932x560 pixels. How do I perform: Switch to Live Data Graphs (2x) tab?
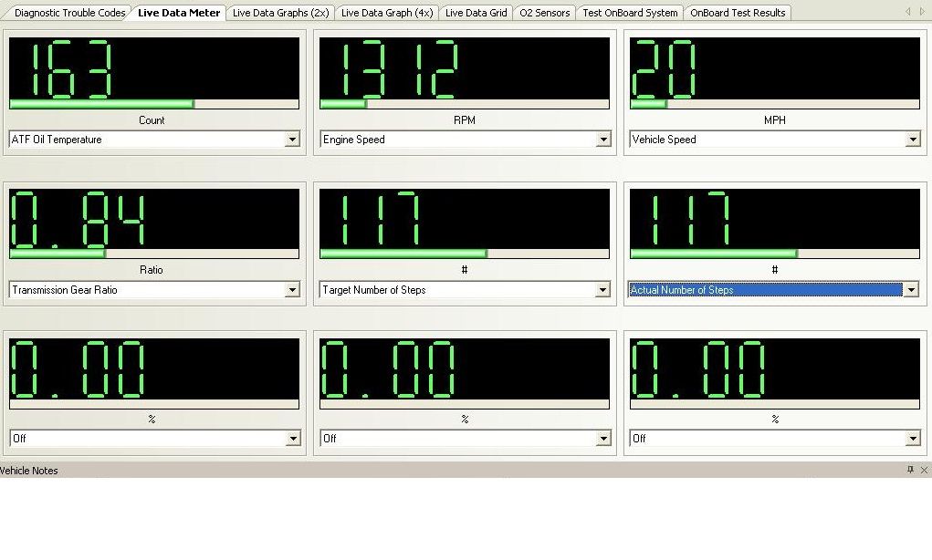pos(280,13)
